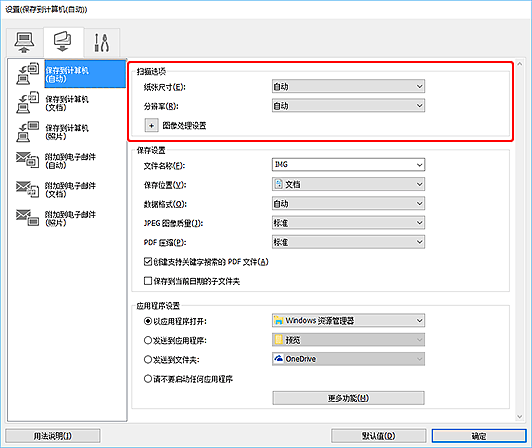532x448 pixels.
Task: Open the JPEG 图像质量 dropdown
Action: pos(348,223)
